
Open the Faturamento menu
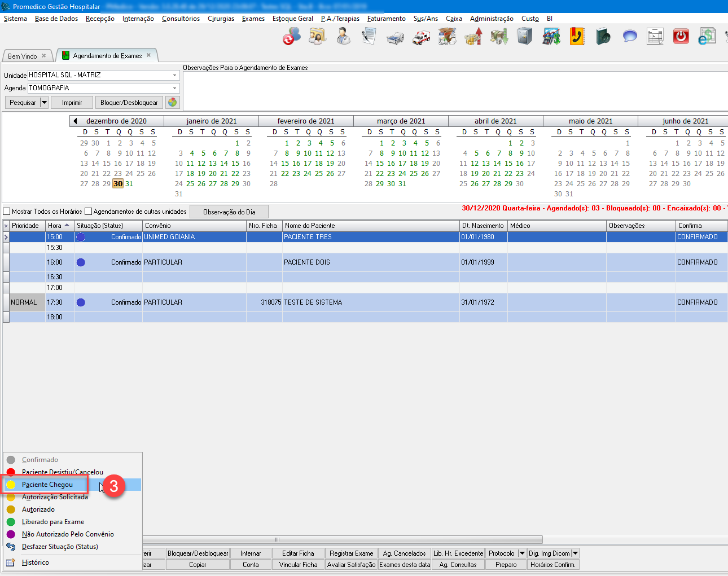(x=386, y=19)
